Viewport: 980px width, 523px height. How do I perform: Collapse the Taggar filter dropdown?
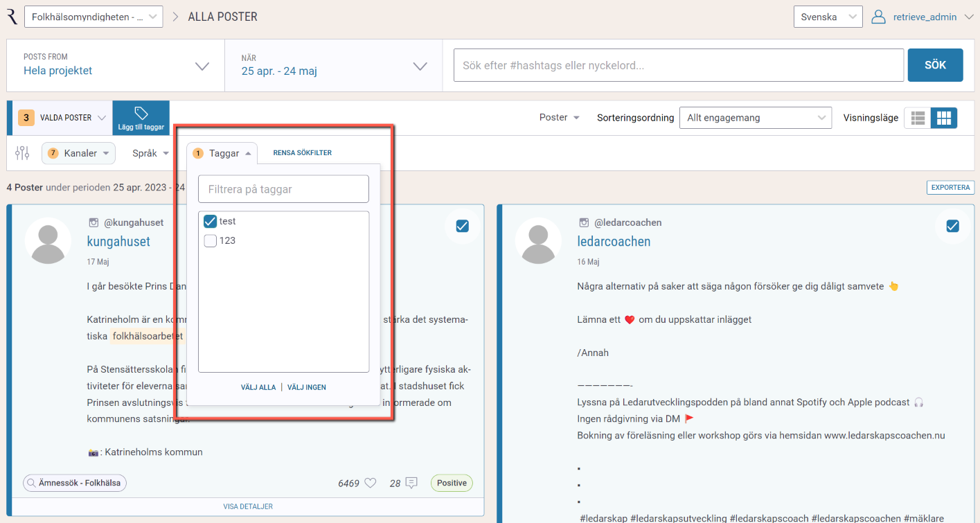point(222,153)
